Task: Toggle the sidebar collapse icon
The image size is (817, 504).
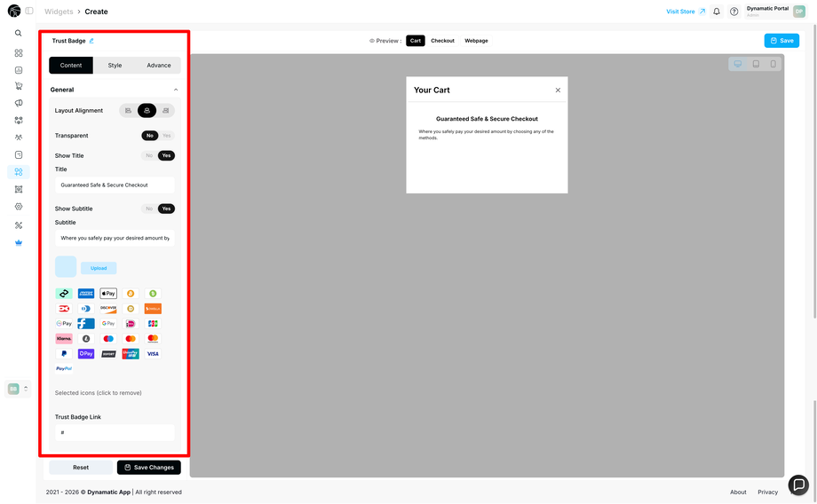Action: (x=29, y=11)
